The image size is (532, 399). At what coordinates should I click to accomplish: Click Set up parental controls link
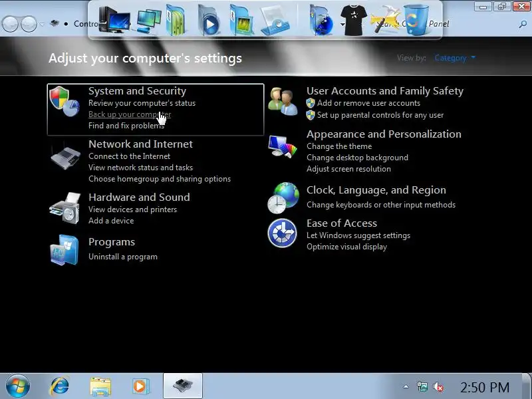point(380,115)
